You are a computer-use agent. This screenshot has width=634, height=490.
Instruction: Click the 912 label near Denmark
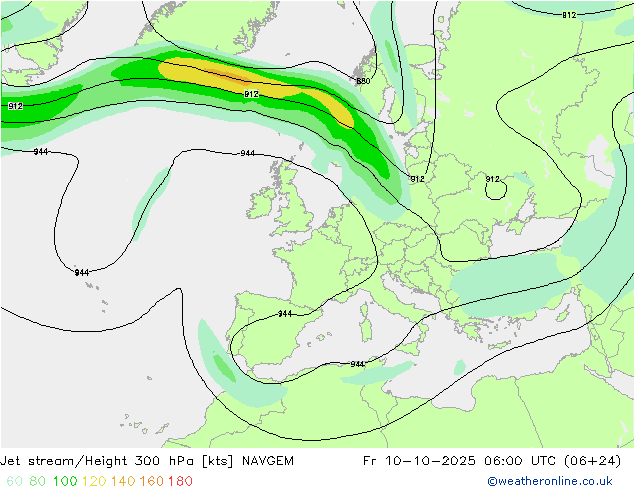[x=417, y=179]
